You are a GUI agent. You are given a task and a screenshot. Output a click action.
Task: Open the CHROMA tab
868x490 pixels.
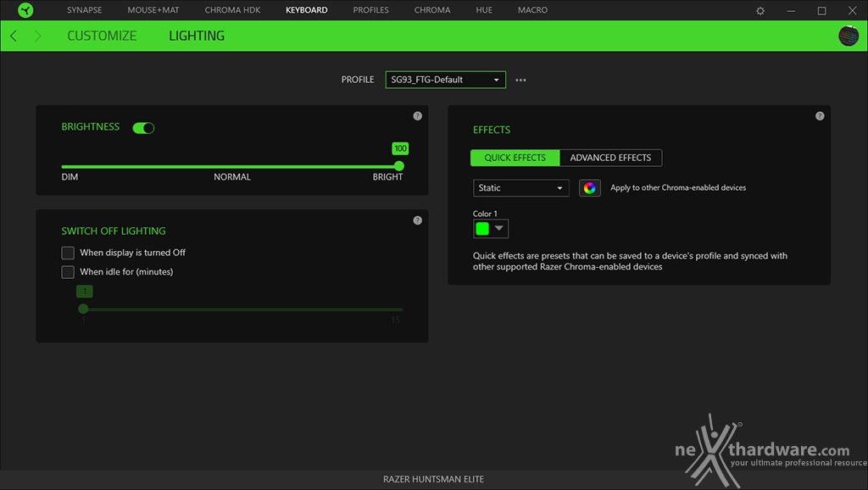432,10
